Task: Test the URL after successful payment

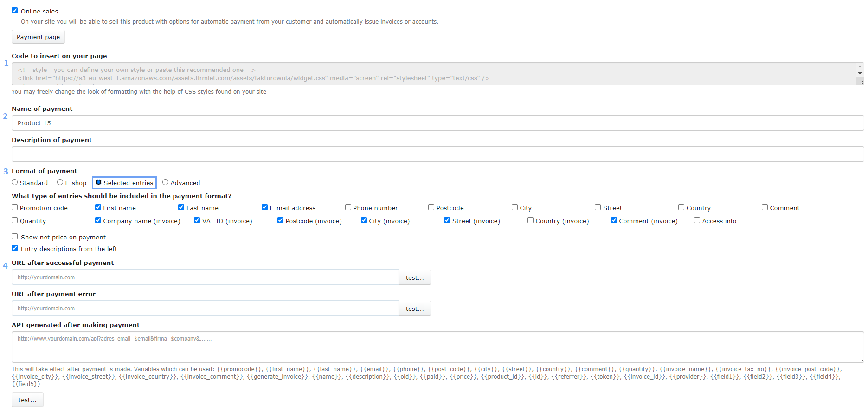Action: click(414, 277)
